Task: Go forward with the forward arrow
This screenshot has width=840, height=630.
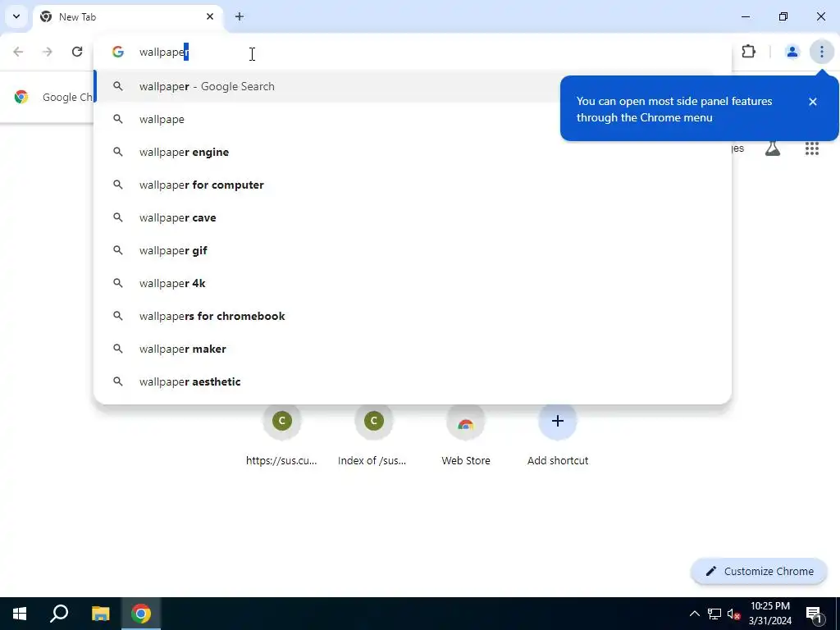Action: (x=48, y=52)
